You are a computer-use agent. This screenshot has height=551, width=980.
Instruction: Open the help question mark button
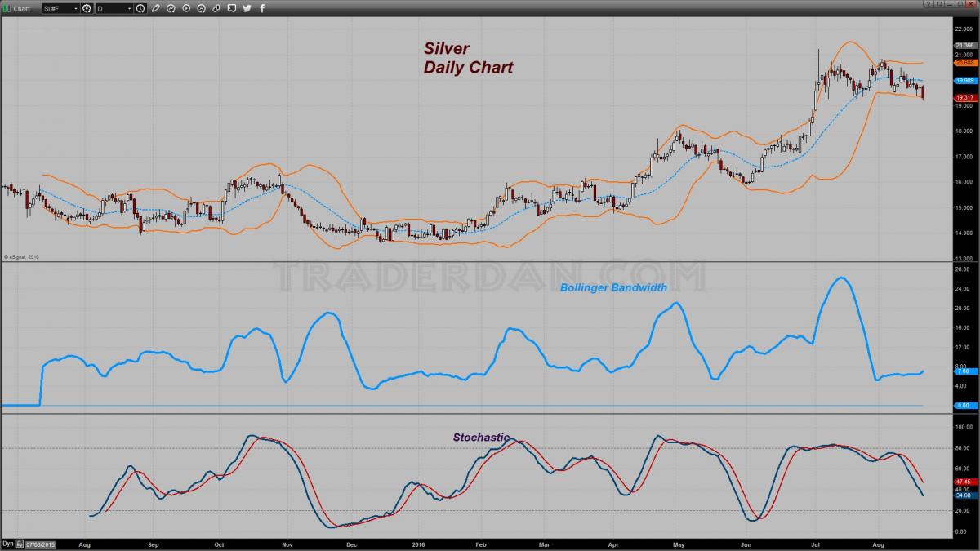(x=929, y=4)
